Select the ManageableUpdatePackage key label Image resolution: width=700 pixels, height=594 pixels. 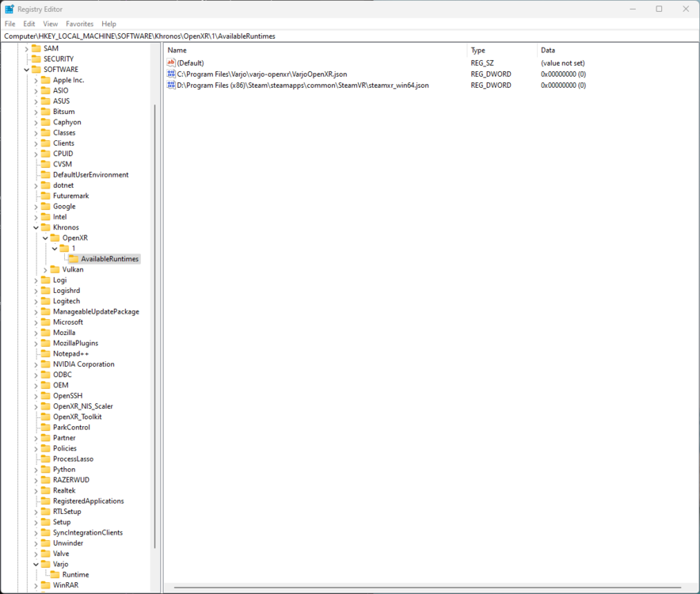click(x=96, y=311)
